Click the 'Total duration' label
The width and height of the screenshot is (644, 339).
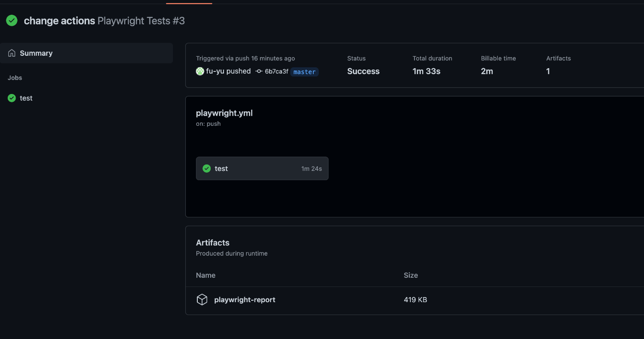pos(432,58)
